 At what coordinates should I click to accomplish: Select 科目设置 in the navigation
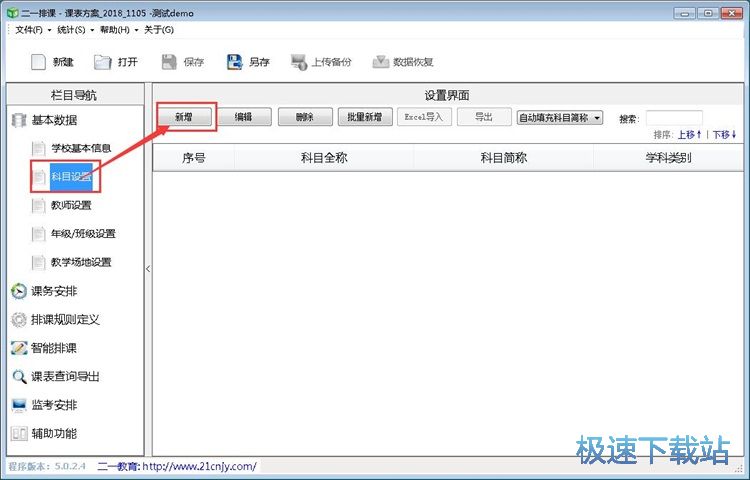[x=71, y=177]
